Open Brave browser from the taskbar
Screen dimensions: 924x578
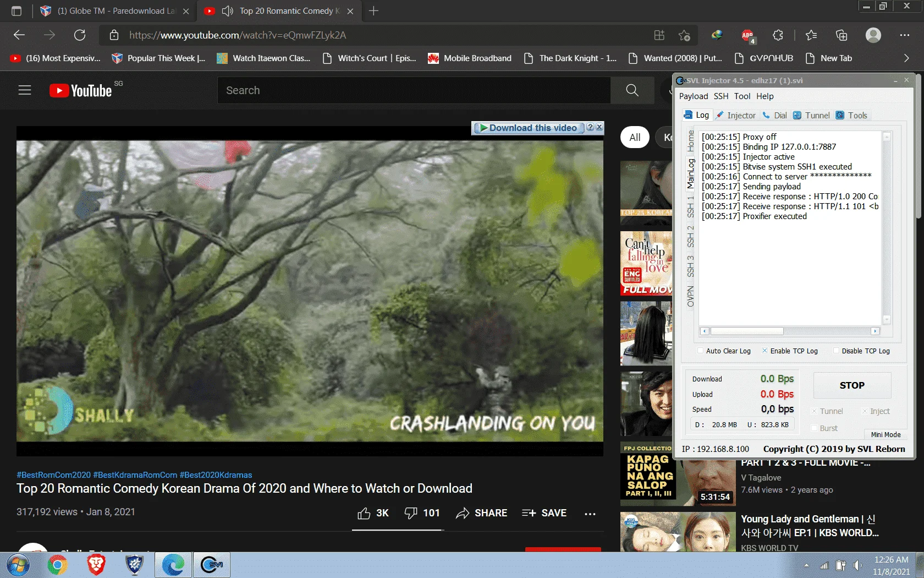point(96,565)
